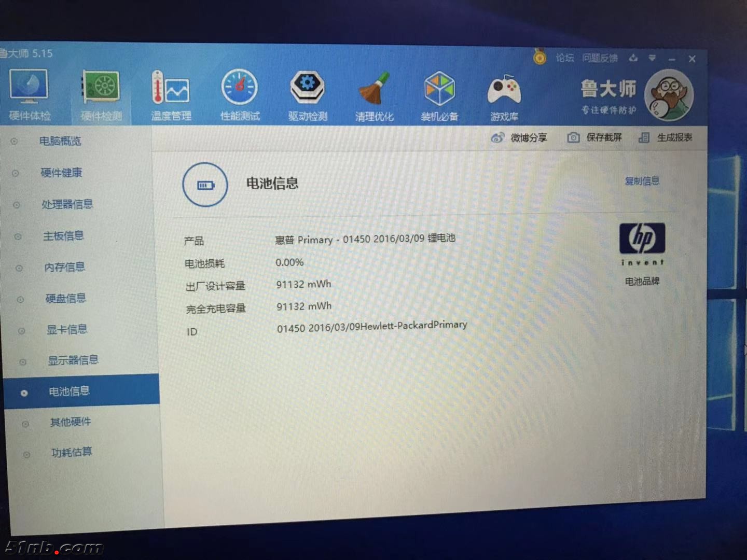Go to 电脑概览 in the sidebar
Image resolution: width=747 pixels, height=560 pixels.
(60, 141)
